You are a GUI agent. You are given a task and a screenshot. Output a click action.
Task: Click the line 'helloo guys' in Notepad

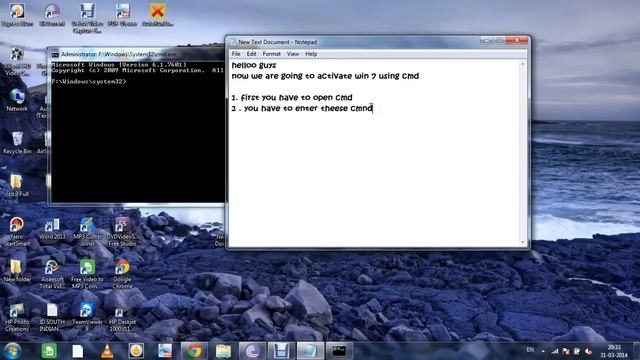254,65
